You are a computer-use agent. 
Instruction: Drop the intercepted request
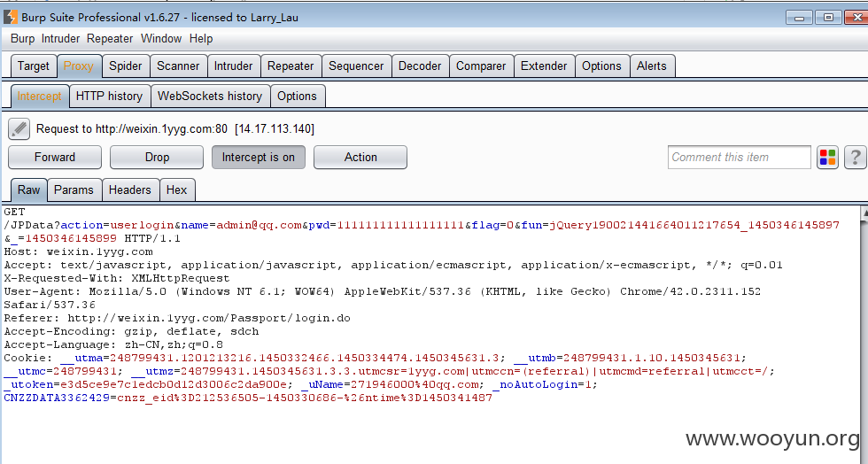157,158
